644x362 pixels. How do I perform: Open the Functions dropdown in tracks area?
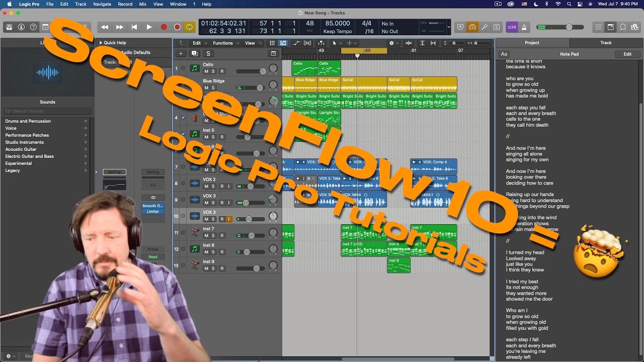tap(225, 43)
